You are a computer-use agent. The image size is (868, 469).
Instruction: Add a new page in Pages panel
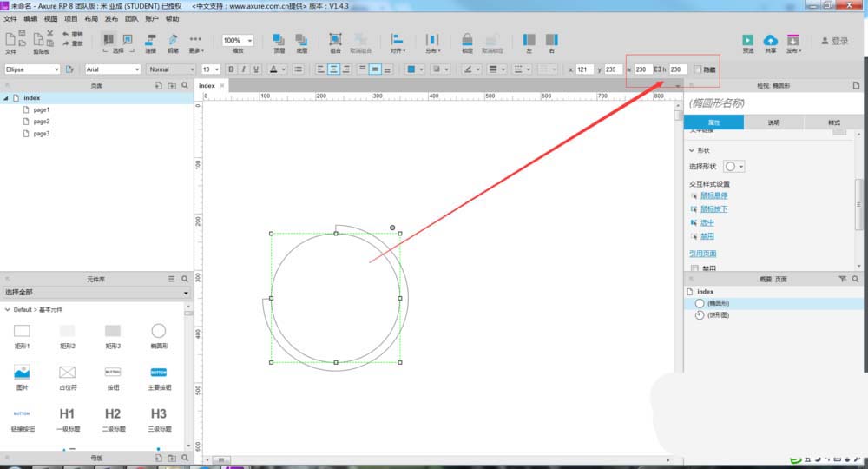coord(158,85)
